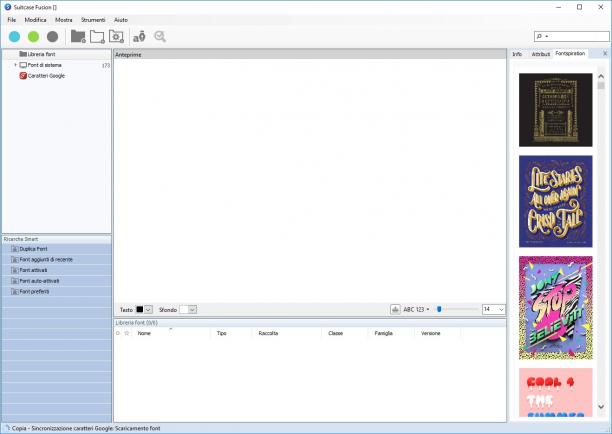Click the Caratteri Google red icon

23,76
